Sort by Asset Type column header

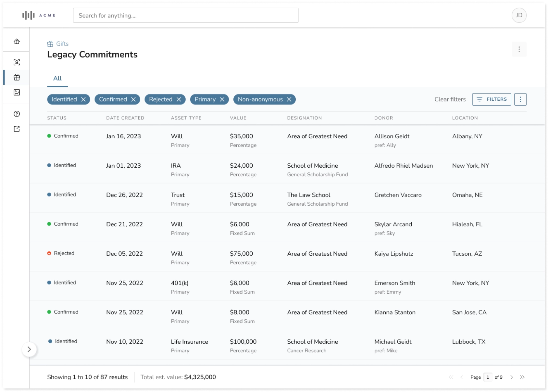click(186, 118)
